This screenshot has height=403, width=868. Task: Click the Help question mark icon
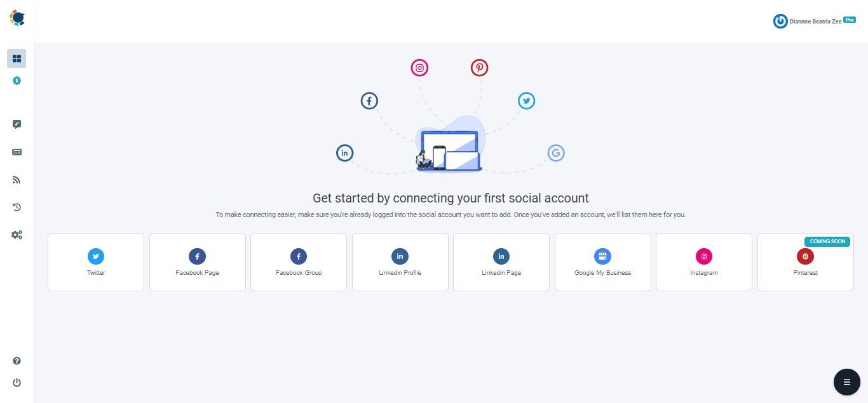17,360
